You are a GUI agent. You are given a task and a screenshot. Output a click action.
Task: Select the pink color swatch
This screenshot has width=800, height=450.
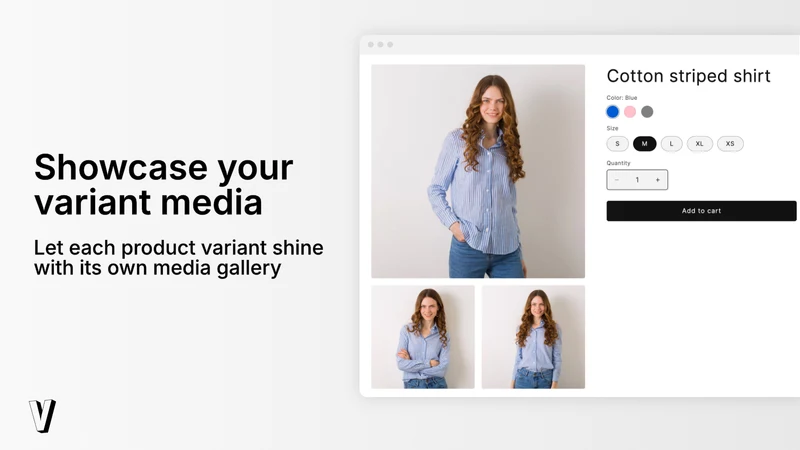tap(630, 112)
